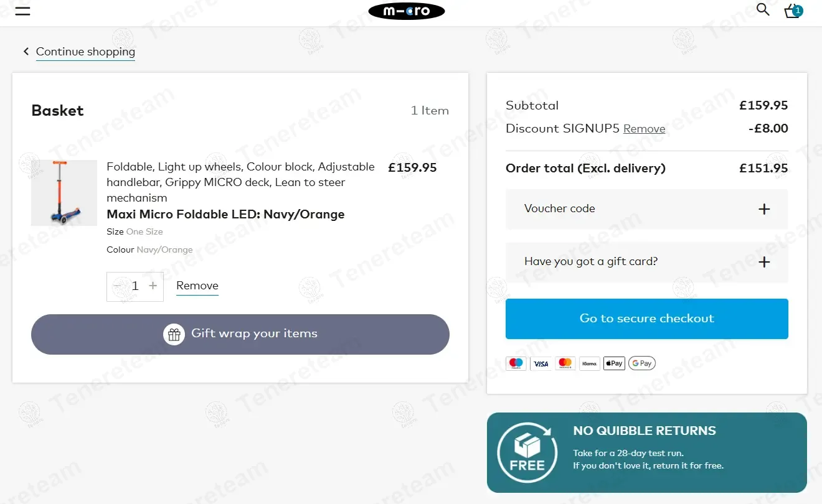The width and height of the screenshot is (822, 504).
Task: Remove the SIGNUP5 discount
Action: (644, 129)
